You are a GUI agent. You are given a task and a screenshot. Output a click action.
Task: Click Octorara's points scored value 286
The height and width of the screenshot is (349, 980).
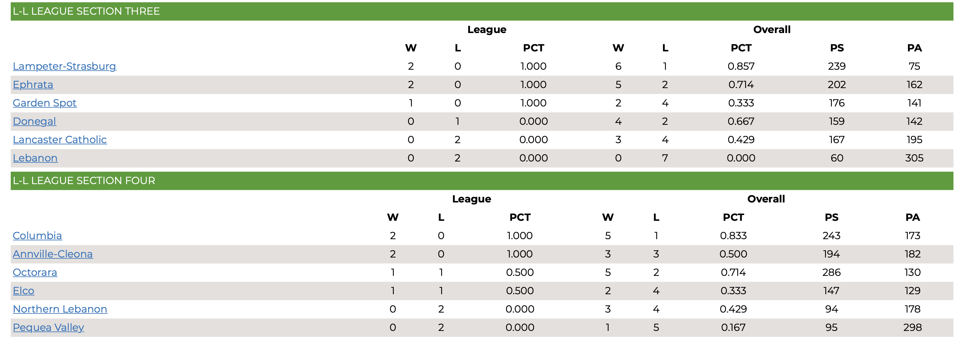[x=831, y=272]
